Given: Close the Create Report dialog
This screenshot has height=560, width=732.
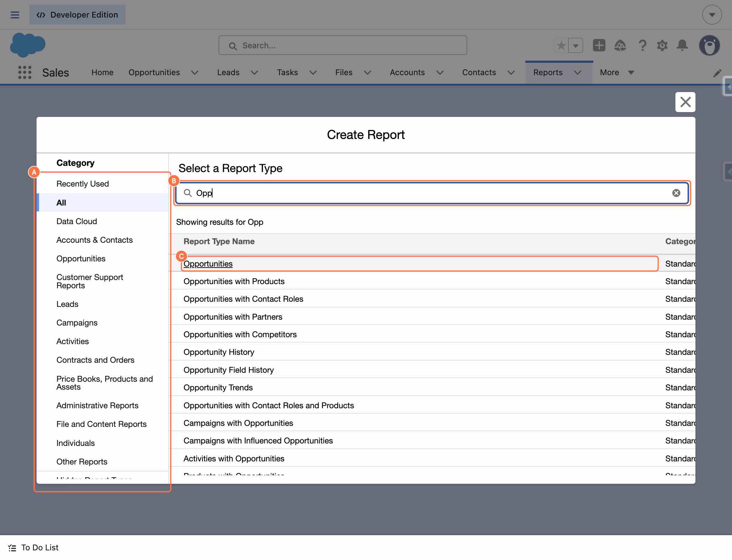Looking at the screenshot, I should pyautogui.click(x=685, y=102).
